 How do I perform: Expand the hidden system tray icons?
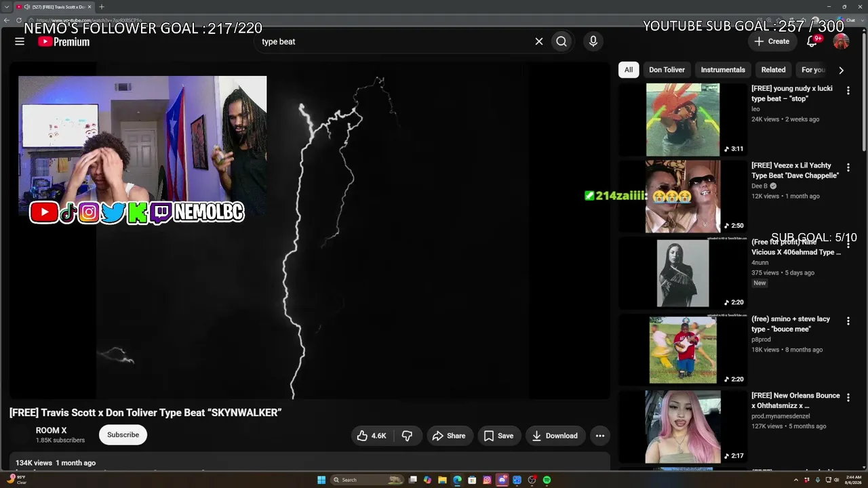click(x=796, y=480)
